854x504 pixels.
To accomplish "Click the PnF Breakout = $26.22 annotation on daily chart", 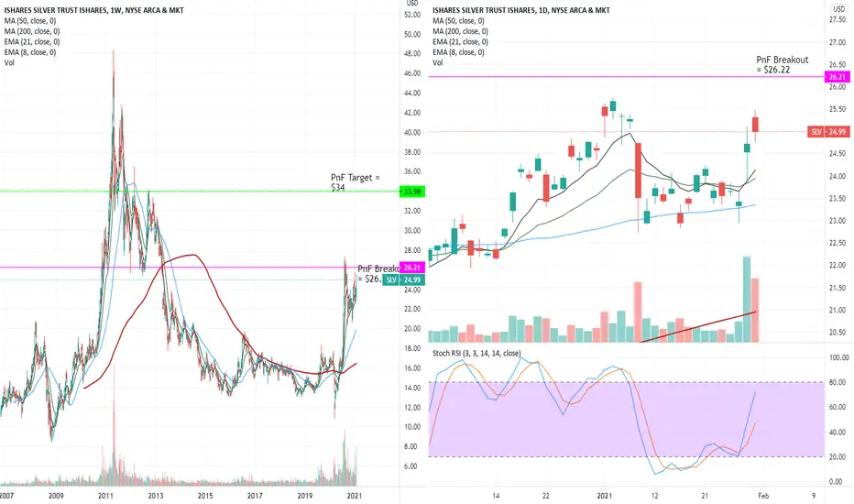I will [783, 64].
